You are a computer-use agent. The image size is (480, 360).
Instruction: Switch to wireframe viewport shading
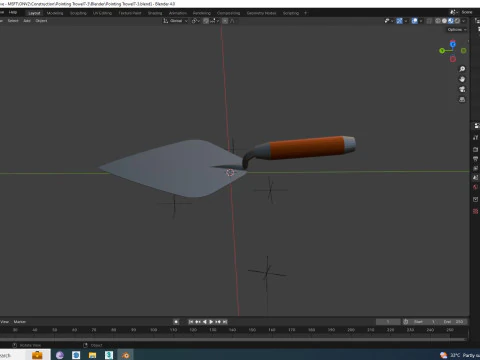tap(438, 21)
